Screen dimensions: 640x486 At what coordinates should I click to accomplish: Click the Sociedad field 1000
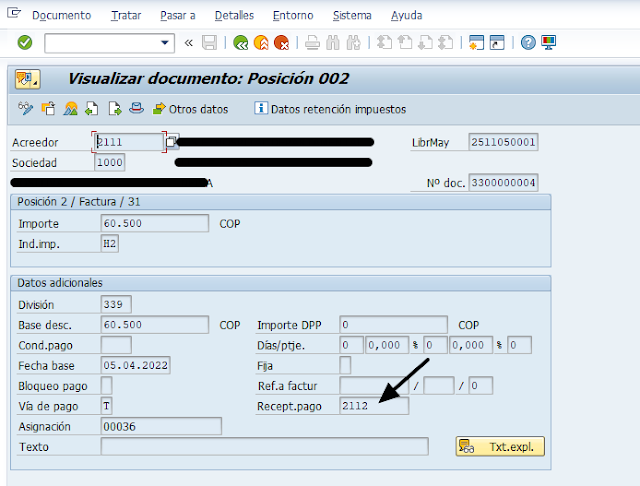point(109,162)
